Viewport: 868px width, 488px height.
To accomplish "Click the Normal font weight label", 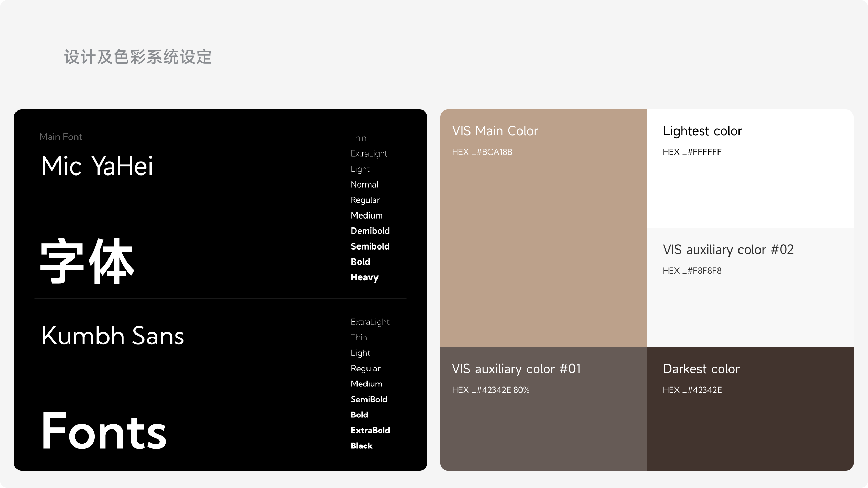I will (364, 184).
